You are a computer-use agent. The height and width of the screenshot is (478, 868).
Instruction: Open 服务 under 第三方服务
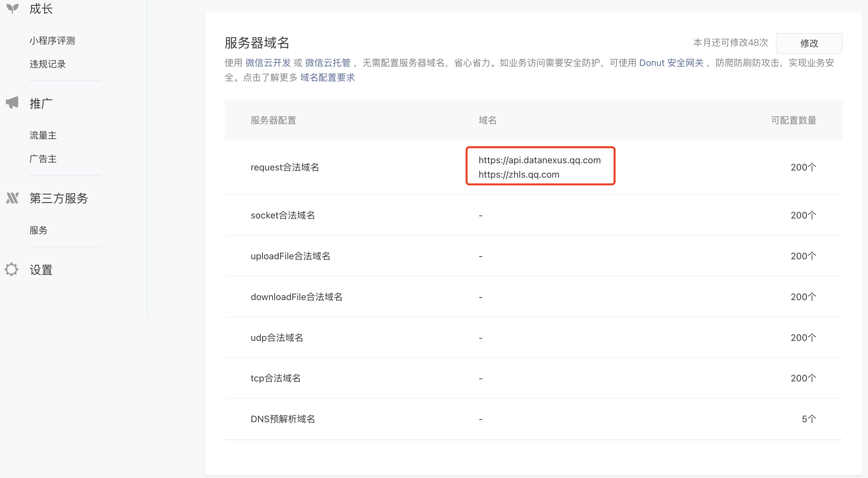pos(39,231)
